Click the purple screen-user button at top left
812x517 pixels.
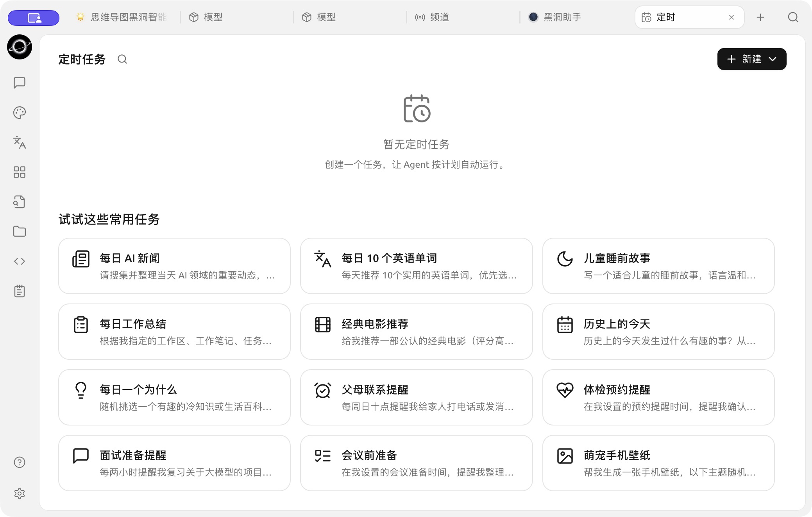tap(34, 18)
